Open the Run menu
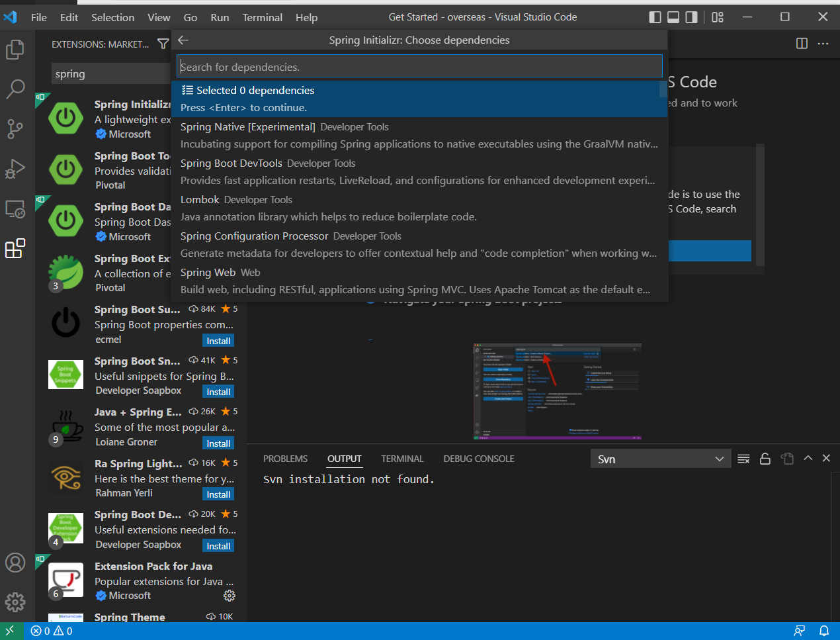Image resolution: width=840 pixels, height=640 pixels. 220,17
